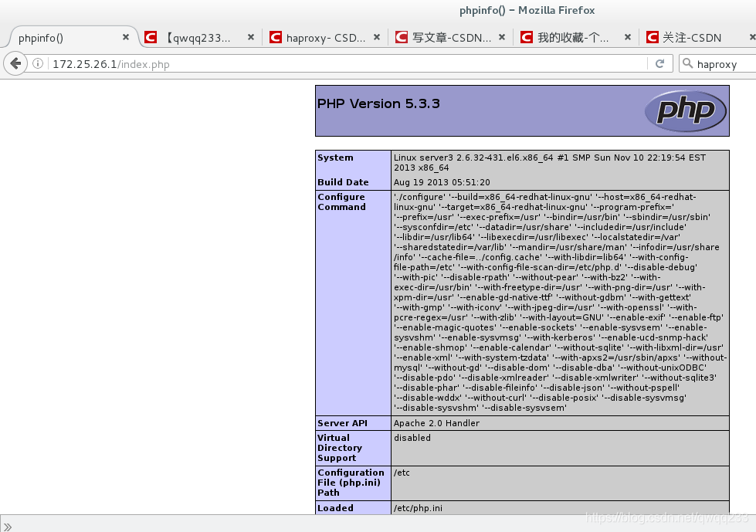Switch to the haproxy- CSD tab
The width and height of the screenshot is (756, 532).
325,38
